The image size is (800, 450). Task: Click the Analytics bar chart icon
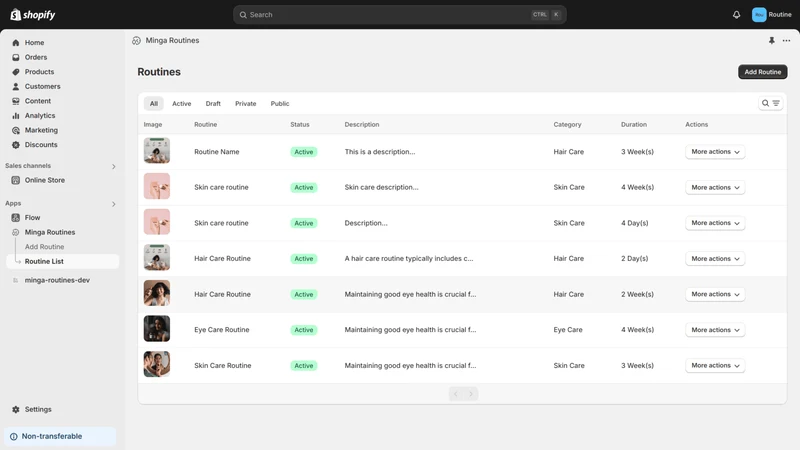[x=16, y=116]
